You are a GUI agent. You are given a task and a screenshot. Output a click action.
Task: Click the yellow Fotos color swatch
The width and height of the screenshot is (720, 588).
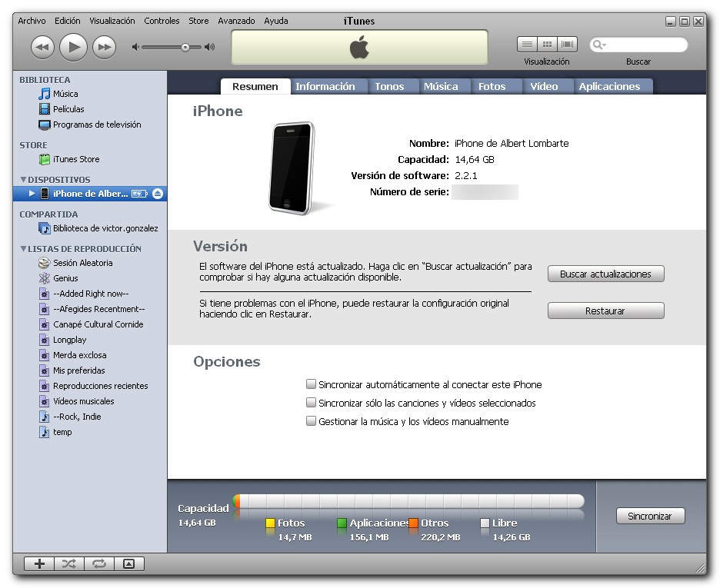click(x=271, y=523)
